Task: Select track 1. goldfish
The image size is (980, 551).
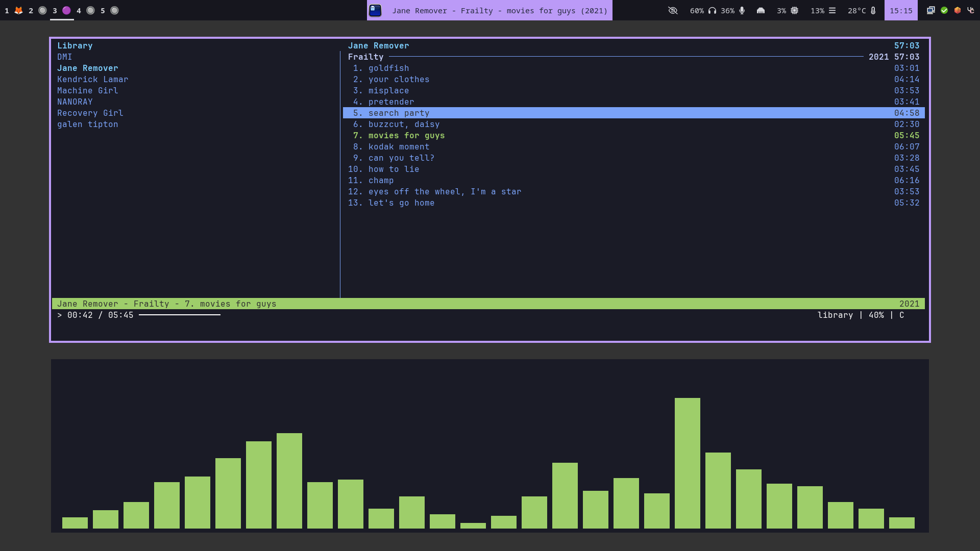Action: tap(633, 68)
